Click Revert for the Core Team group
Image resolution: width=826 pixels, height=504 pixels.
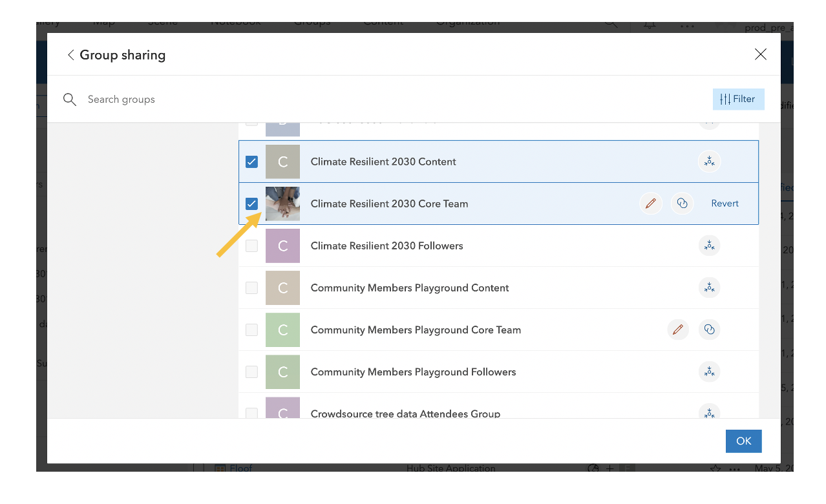724,203
